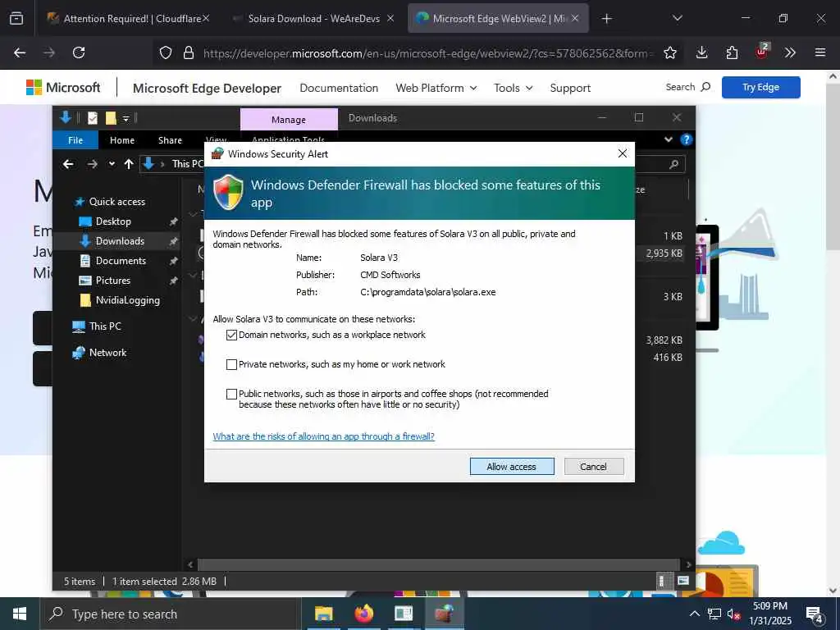
Task: Click Search on the Microsoft page
Action: (x=688, y=87)
